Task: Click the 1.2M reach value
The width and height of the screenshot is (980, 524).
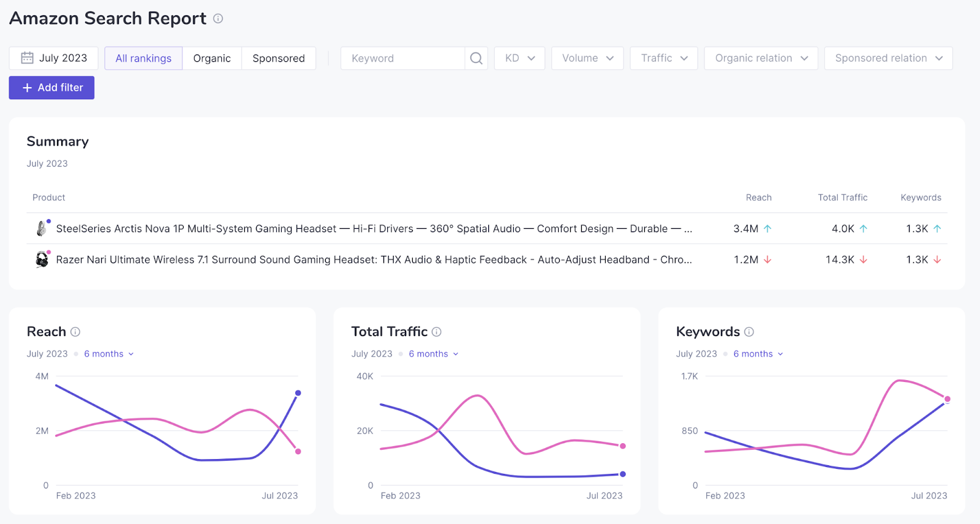Action: [746, 260]
